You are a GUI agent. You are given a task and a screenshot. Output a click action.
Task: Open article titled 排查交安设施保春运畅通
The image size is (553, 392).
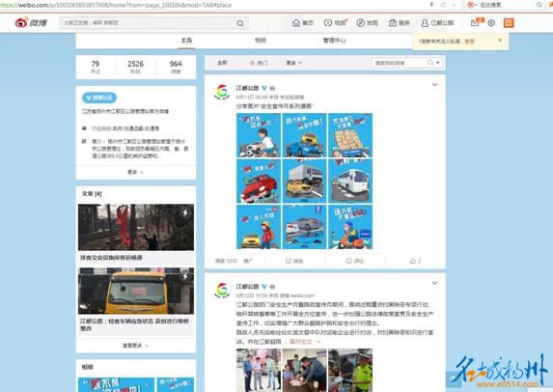111,258
